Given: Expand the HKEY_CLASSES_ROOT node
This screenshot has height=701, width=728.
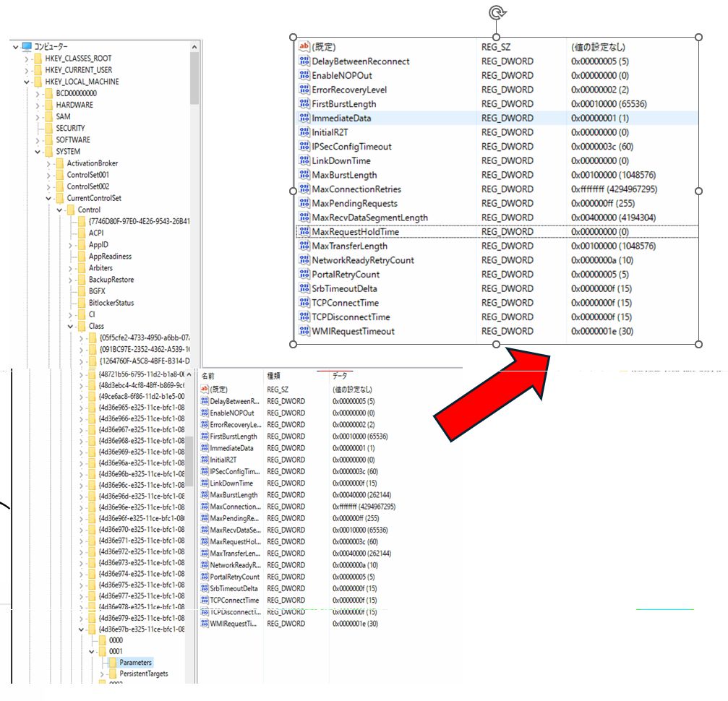Looking at the screenshot, I should tap(27, 59).
